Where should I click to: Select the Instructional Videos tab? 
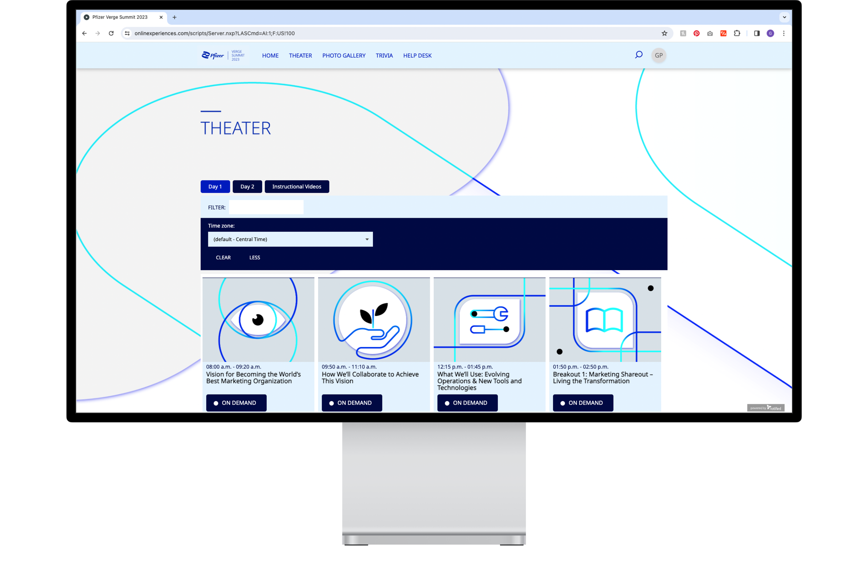click(297, 187)
